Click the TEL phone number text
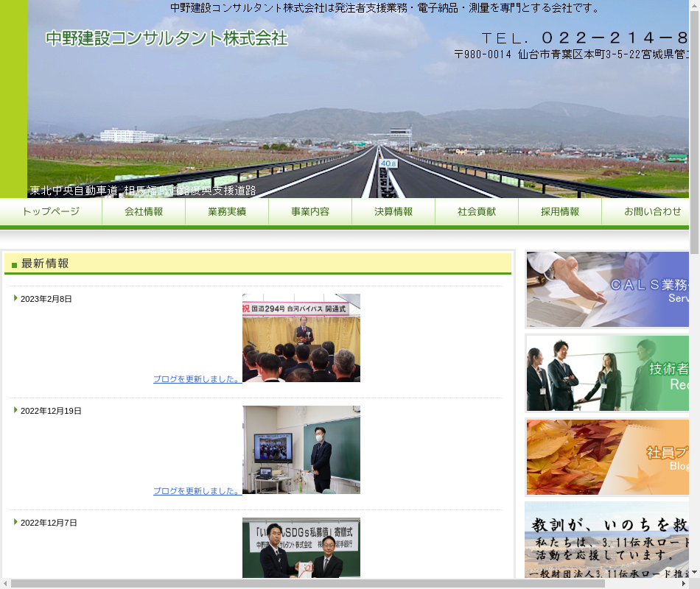Viewport: 700px width, 589px height. (x=585, y=38)
